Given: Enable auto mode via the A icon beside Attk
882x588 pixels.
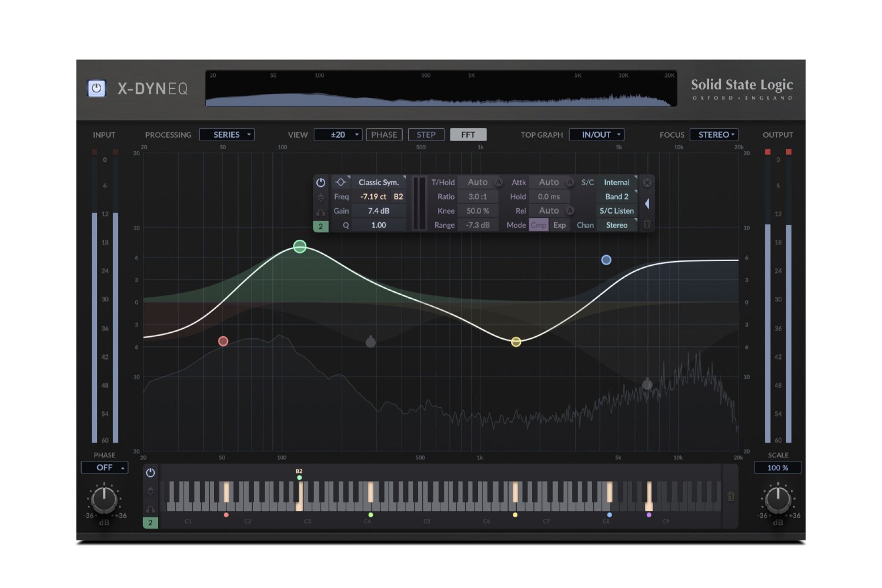Looking at the screenshot, I should click(x=569, y=182).
